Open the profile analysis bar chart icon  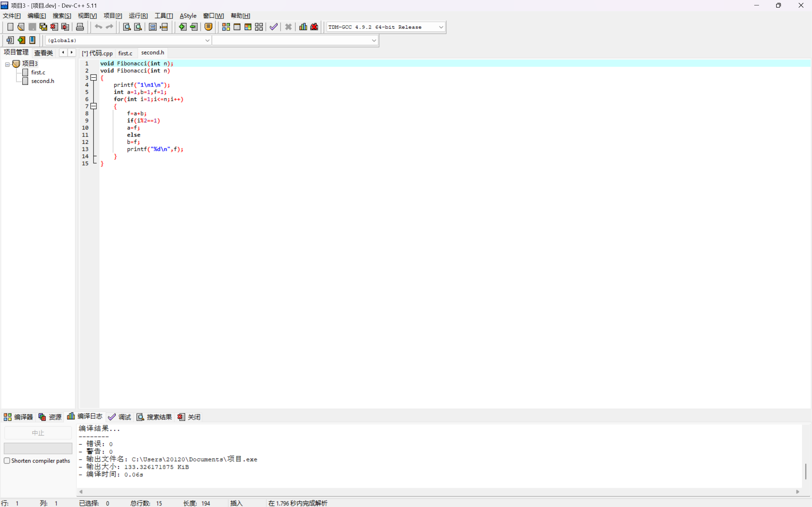point(303,27)
